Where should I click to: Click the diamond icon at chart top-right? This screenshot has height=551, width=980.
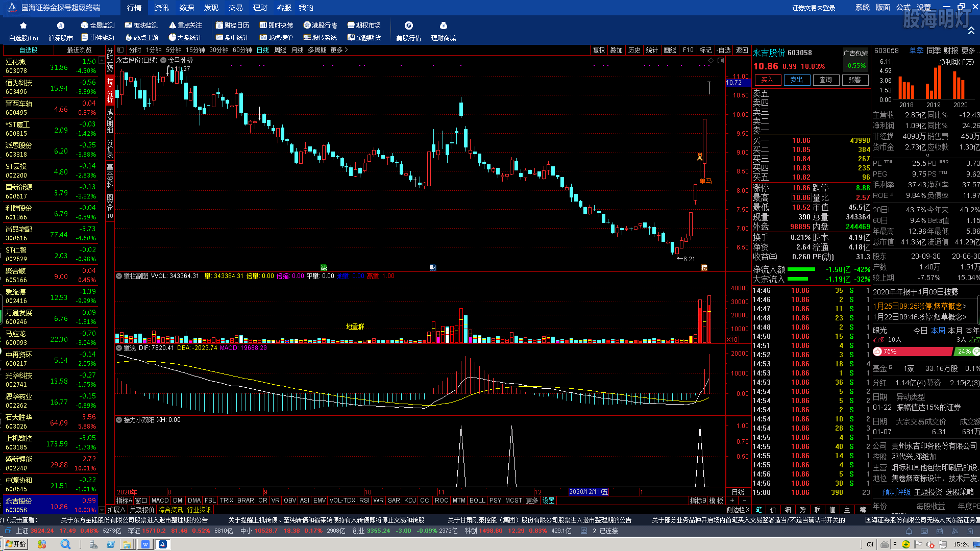(x=711, y=61)
